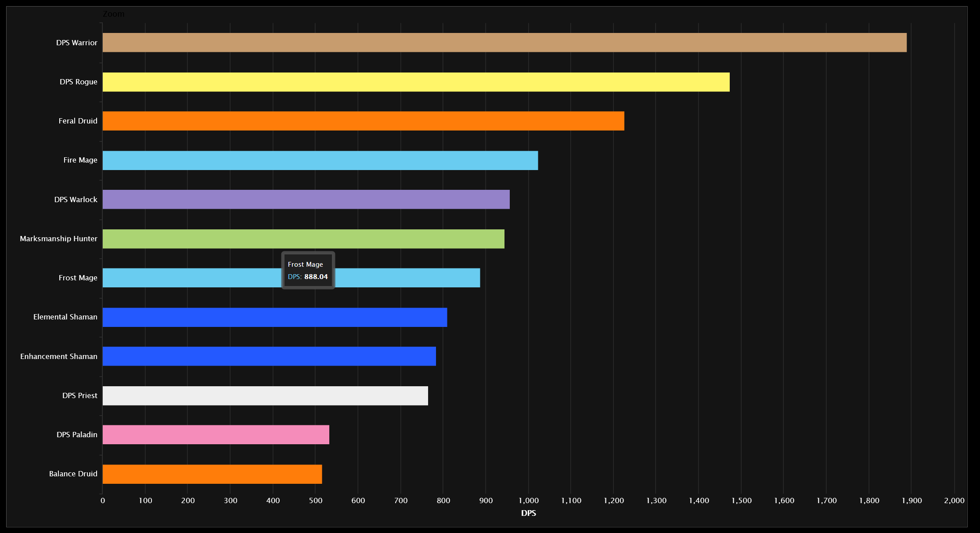The width and height of the screenshot is (980, 533).
Task: Click the '100' x-axis tick label
Action: tap(145, 500)
